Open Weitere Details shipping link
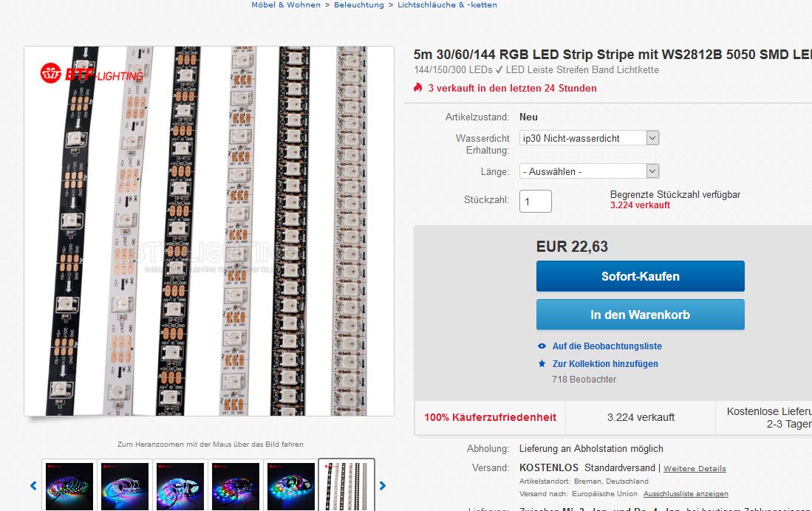The width and height of the screenshot is (812, 511). [695, 469]
